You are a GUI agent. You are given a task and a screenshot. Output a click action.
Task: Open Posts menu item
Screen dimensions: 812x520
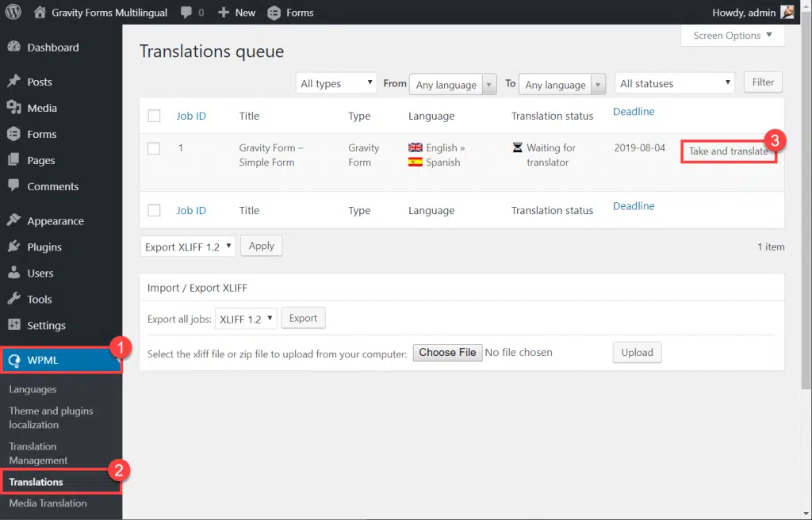pos(61,82)
